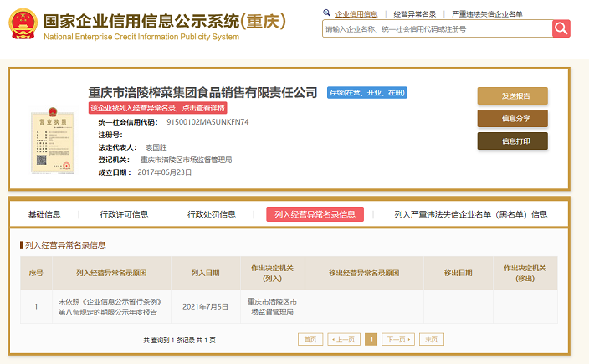Viewport: 589px width, 364px height.
Task: Click the 列入经营异常名录原因 column header
Action: click(111, 273)
